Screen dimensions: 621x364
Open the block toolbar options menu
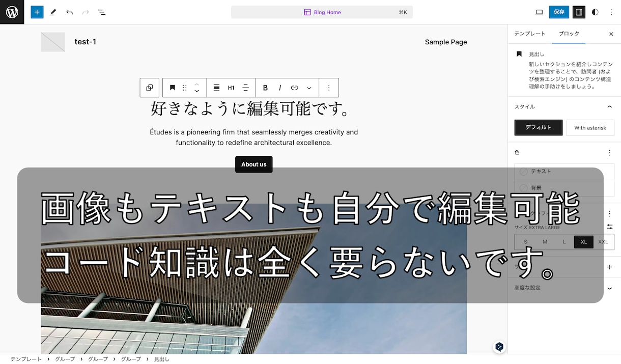coord(329,88)
